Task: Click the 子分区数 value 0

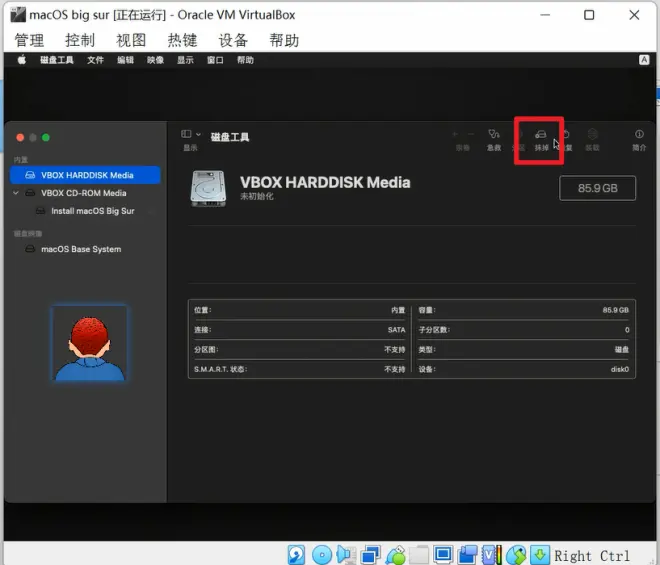Action: [627, 330]
